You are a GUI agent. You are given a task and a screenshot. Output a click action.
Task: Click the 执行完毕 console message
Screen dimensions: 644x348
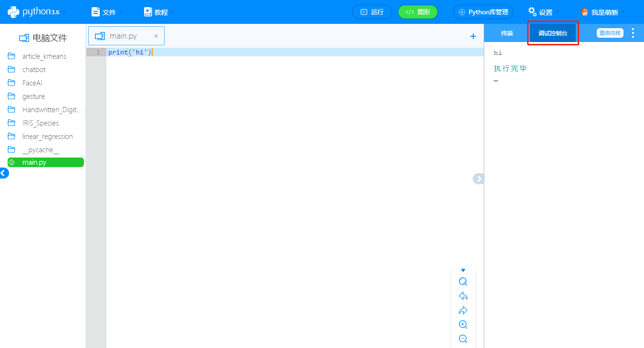tap(510, 69)
